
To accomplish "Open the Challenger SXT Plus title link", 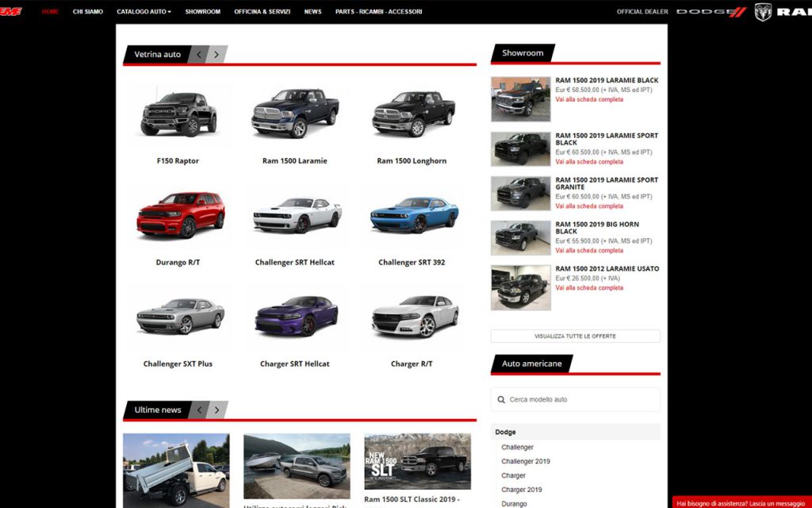I will click(178, 364).
